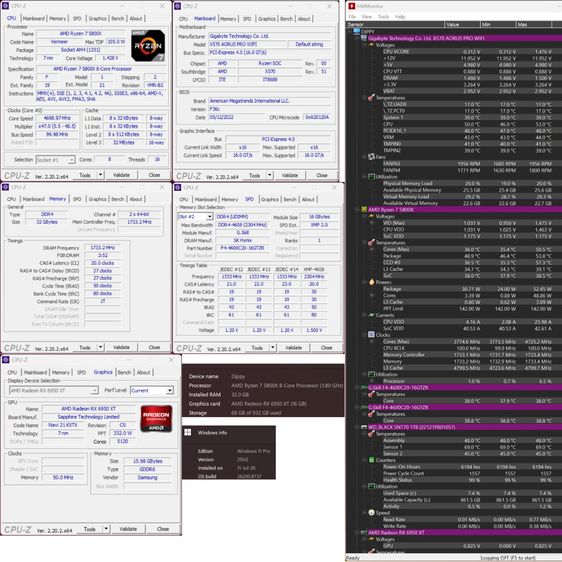Viewport: 562px width, 562px height.
Task: Click the AMD Radeon RX 6950 XT icon in HWMonitor
Action: point(364,533)
